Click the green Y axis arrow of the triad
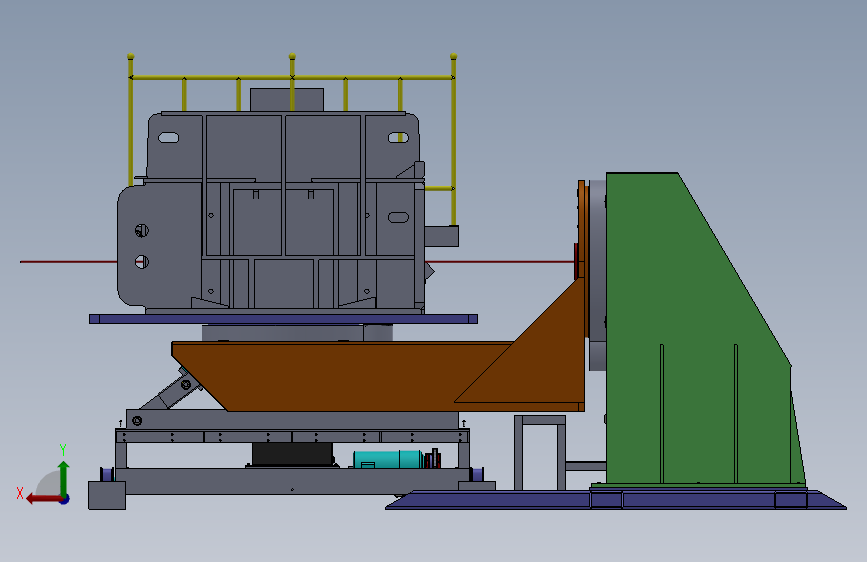The width and height of the screenshot is (867, 562). (64, 478)
